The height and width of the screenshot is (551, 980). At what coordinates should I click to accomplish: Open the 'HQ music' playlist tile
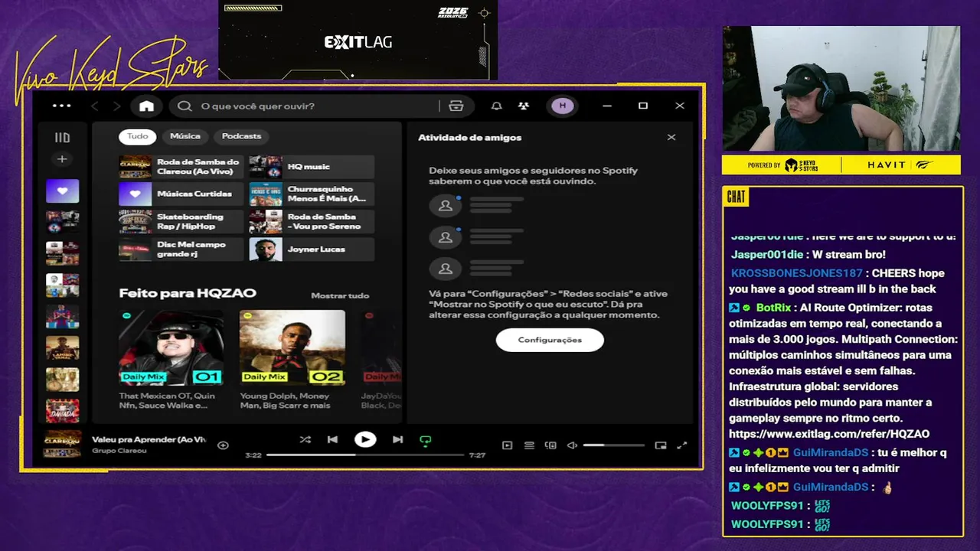click(x=312, y=167)
